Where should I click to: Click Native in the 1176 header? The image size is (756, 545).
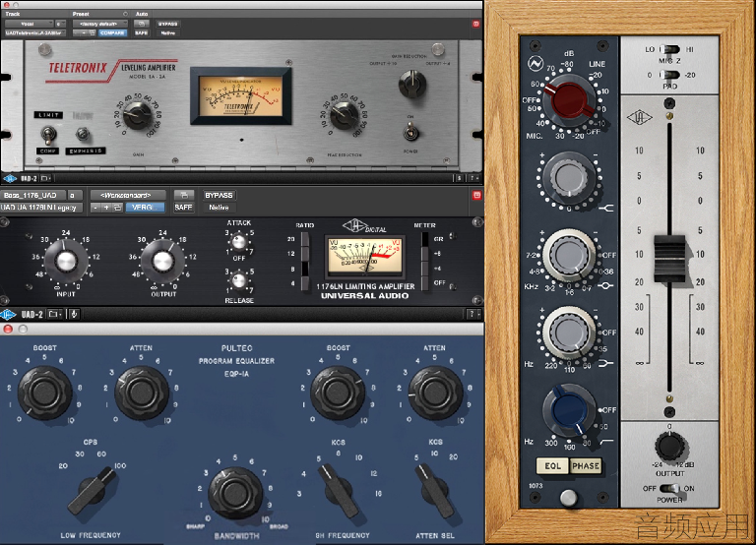point(219,208)
